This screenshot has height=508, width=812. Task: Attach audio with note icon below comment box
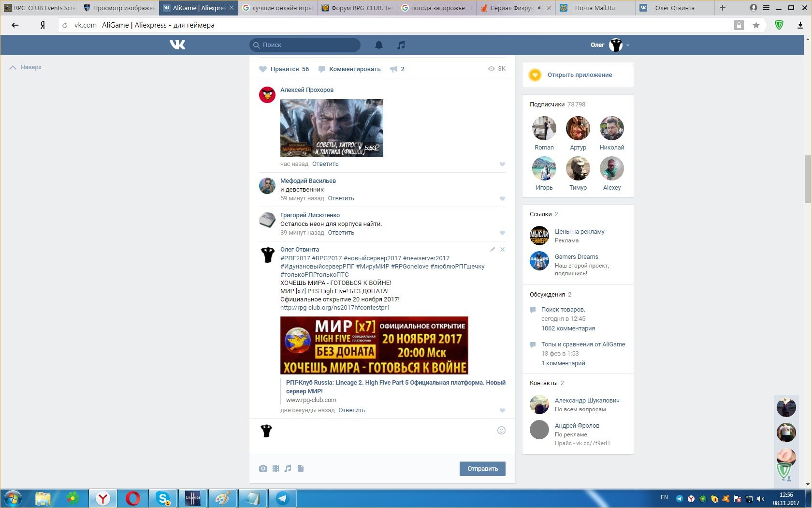click(288, 468)
